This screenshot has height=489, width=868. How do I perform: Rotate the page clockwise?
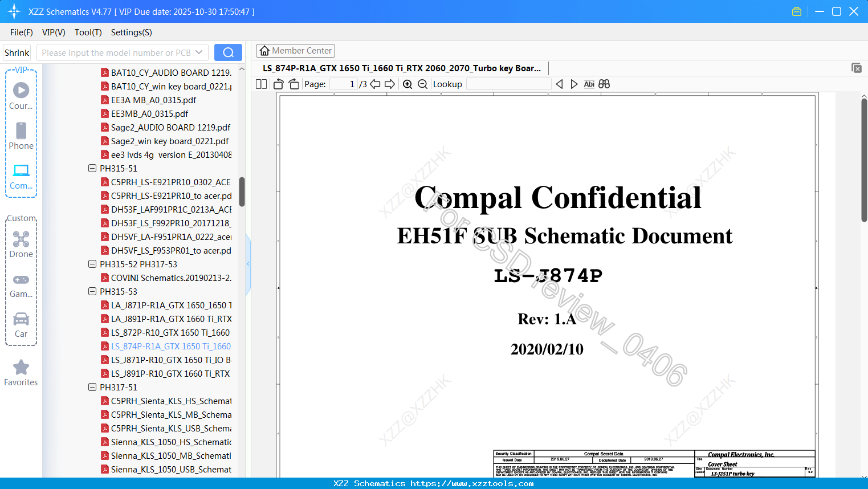[x=294, y=84]
